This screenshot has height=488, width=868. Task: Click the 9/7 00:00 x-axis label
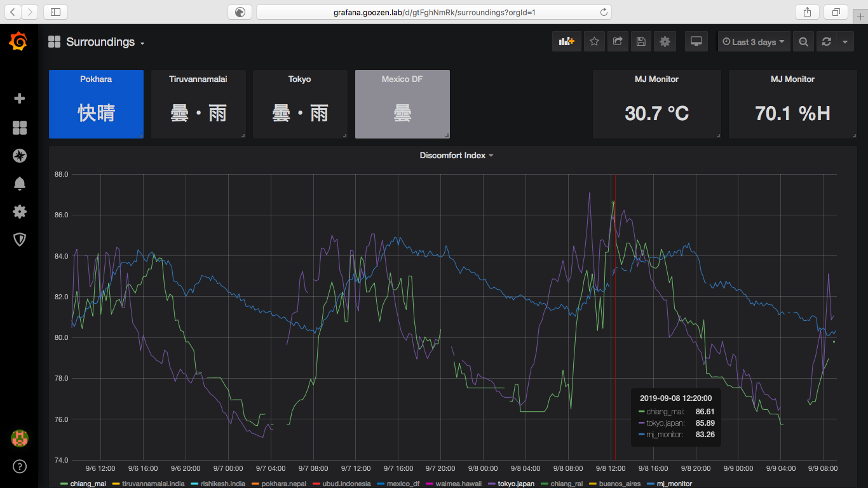[x=228, y=468]
